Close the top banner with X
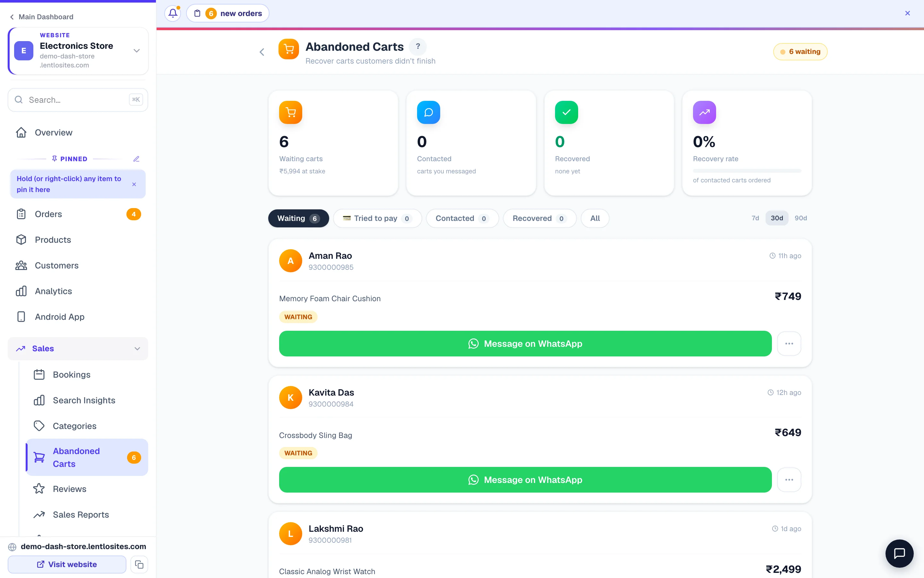Screen dimensions: 924x578 (908, 13)
